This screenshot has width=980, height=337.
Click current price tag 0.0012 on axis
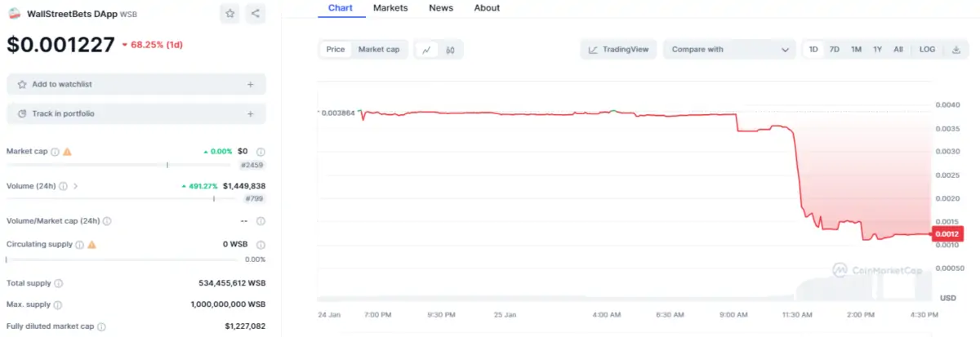947,234
